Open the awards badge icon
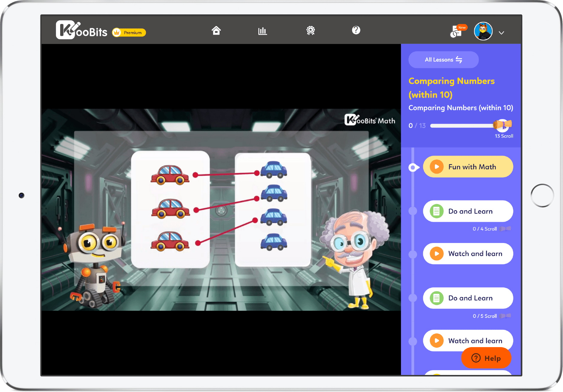Viewport: 563px width, 392px height. pyautogui.click(x=311, y=31)
